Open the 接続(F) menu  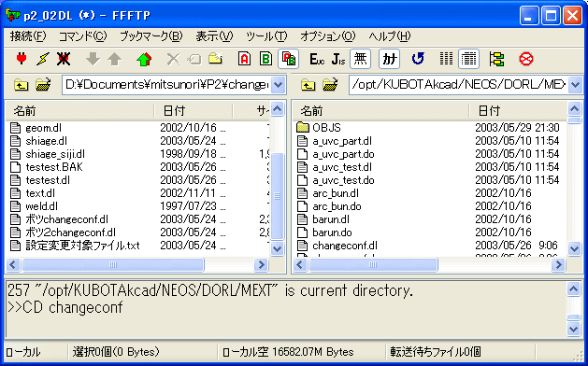(28, 36)
